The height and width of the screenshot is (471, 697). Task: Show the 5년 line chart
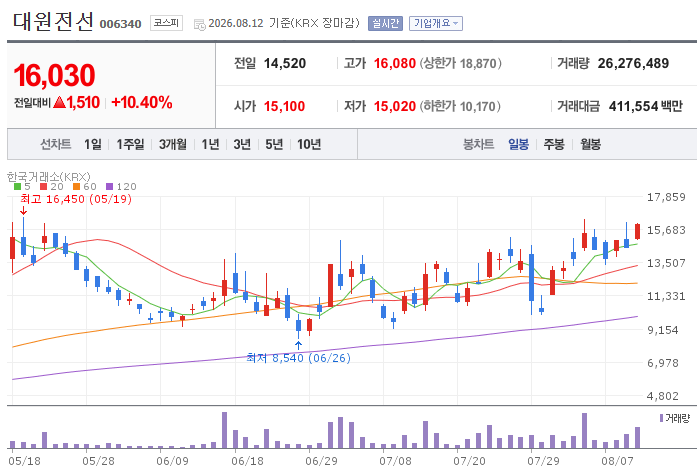[x=274, y=144]
